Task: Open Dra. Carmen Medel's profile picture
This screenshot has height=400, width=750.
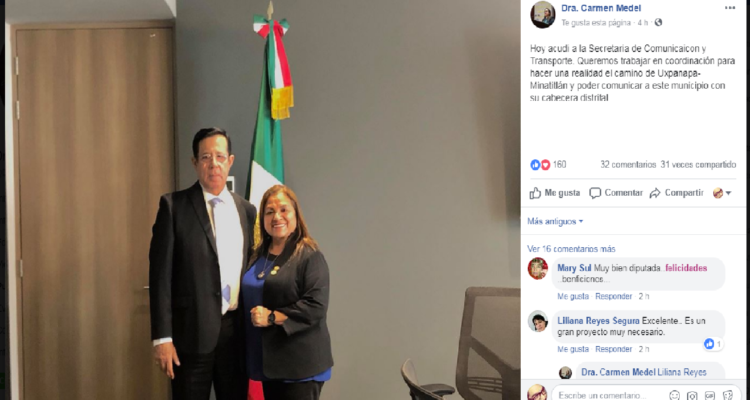Action: pos(543,15)
